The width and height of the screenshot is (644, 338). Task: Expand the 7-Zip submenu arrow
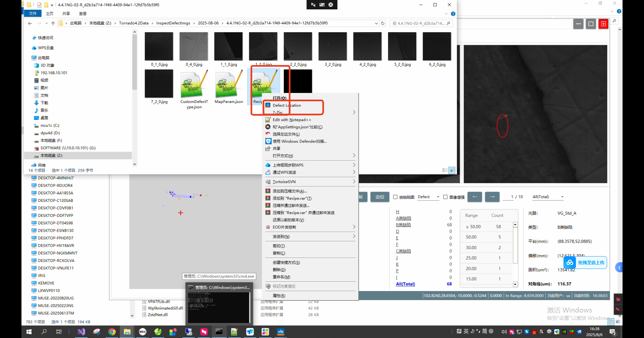(354, 112)
